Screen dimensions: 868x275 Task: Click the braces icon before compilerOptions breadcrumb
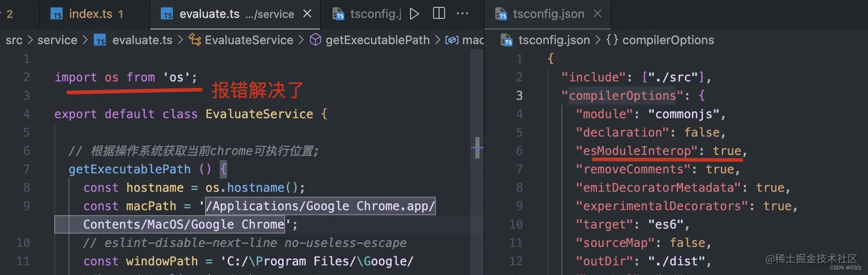pos(612,40)
